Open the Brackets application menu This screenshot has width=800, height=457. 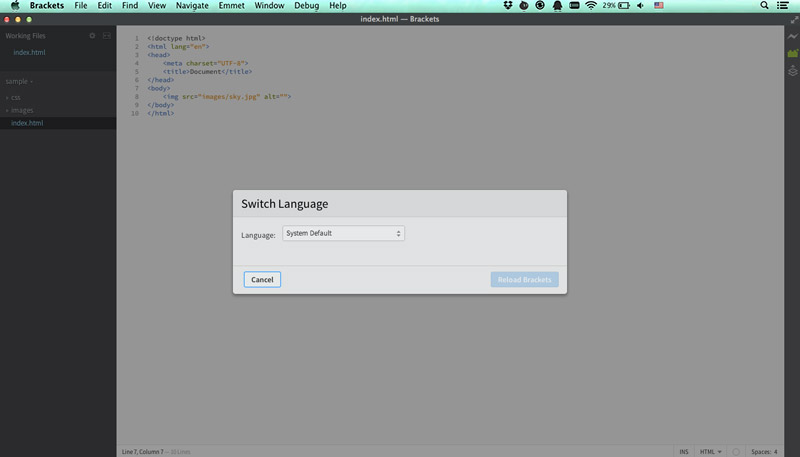47,6
